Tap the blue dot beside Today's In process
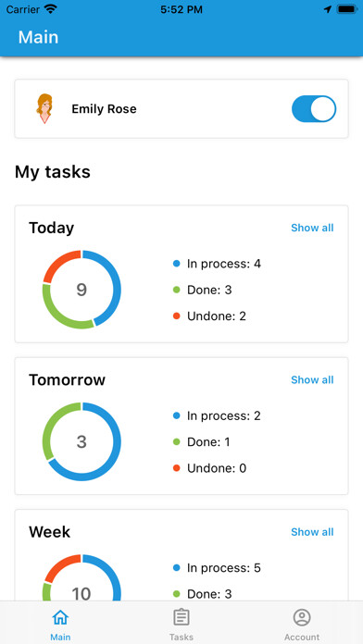Image resolution: width=363 pixels, height=644 pixels. click(x=176, y=264)
